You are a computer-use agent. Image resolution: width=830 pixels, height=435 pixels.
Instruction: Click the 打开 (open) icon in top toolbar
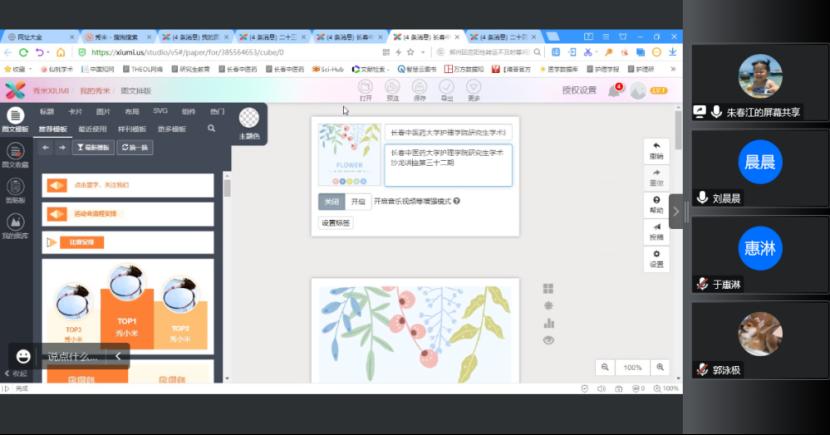(365, 92)
